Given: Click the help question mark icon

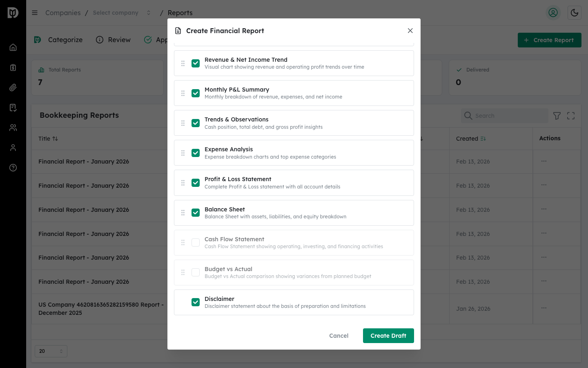Looking at the screenshot, I should click(13, 168).
